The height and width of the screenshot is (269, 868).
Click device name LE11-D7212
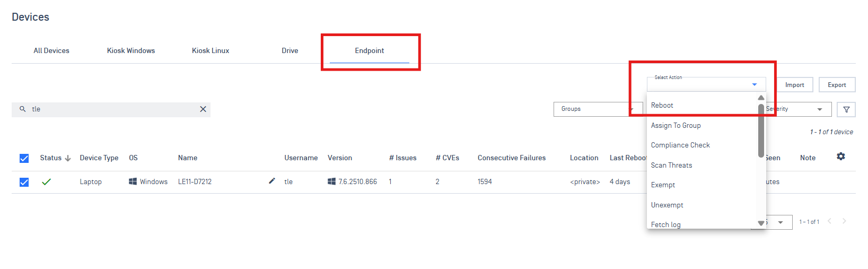[x=195, y=182]
